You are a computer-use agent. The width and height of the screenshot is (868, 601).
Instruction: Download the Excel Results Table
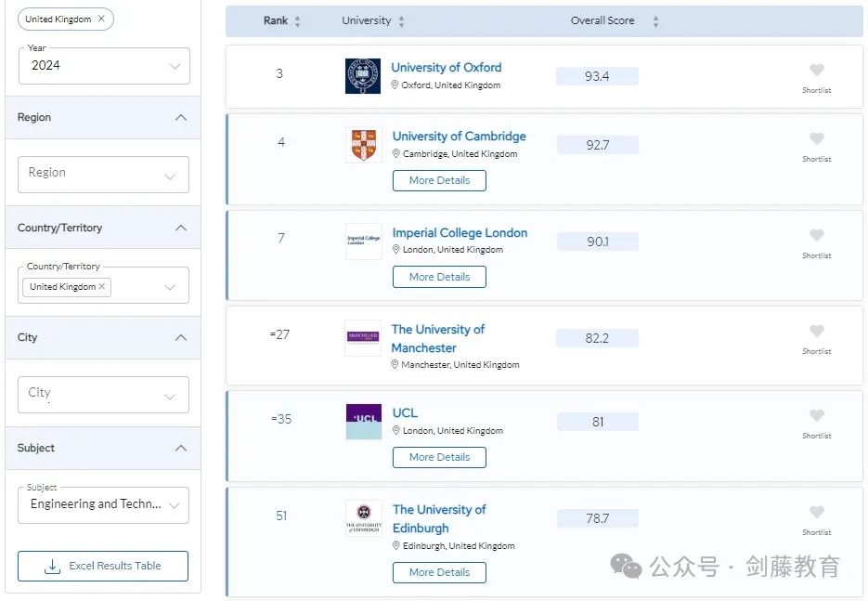103,566
